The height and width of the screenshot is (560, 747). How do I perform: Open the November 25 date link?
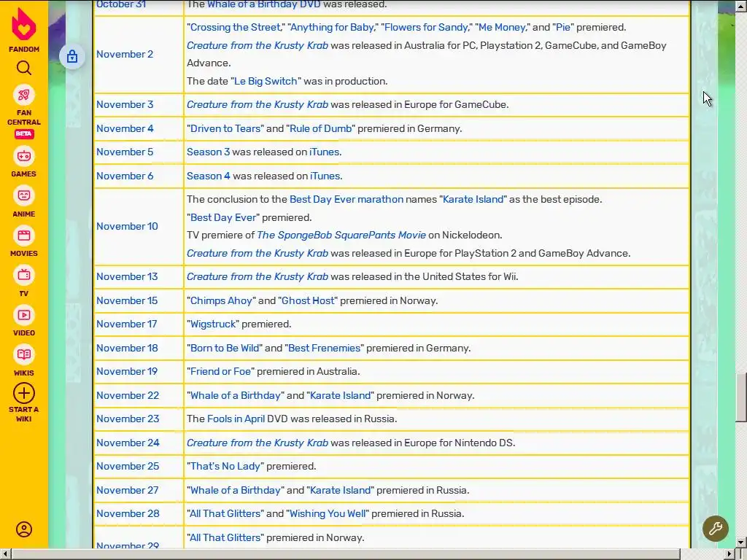point(128,466)
